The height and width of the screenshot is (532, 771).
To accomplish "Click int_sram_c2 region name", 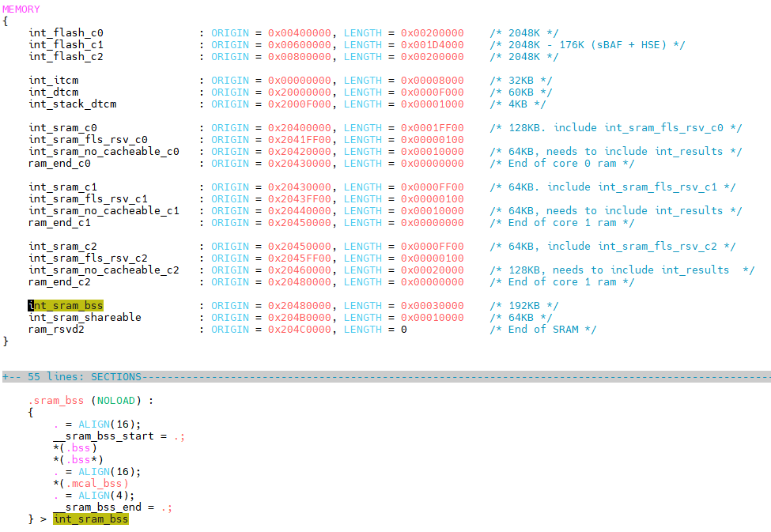I will 63,247.
